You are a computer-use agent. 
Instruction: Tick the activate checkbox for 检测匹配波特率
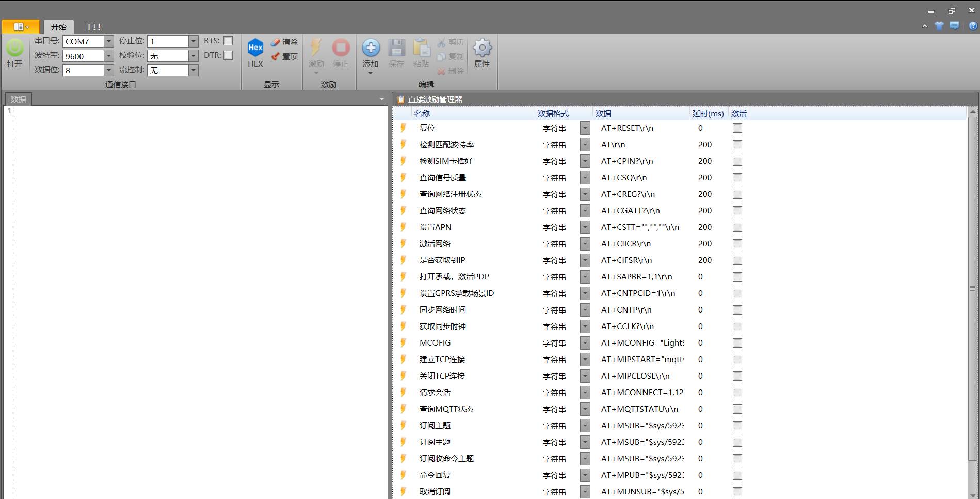tap(737, 145)
